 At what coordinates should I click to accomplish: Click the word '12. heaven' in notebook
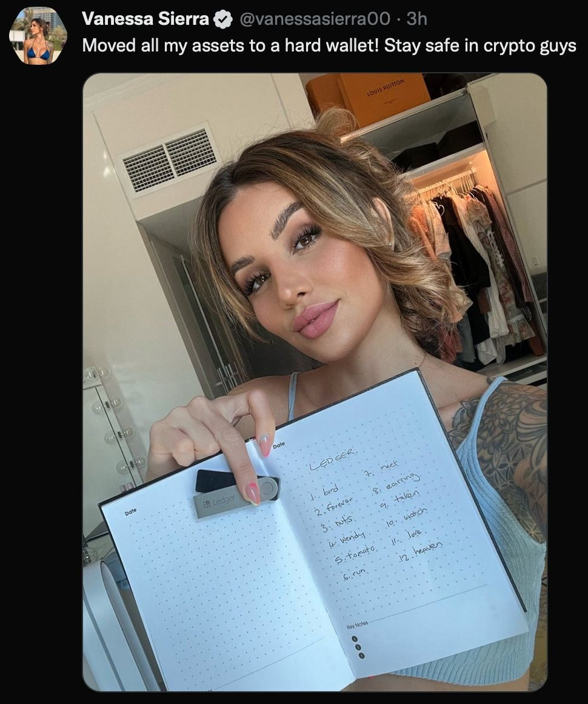click(x=421, y=552)
